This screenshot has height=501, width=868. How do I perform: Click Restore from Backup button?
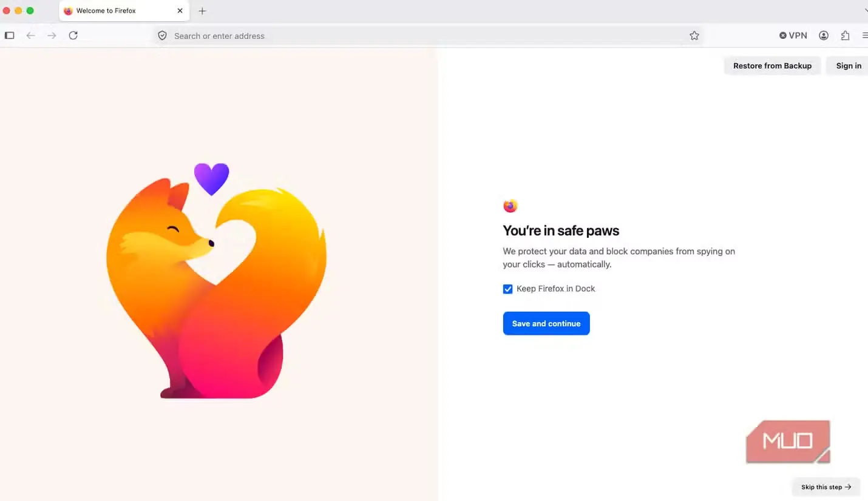pos(772,66)
